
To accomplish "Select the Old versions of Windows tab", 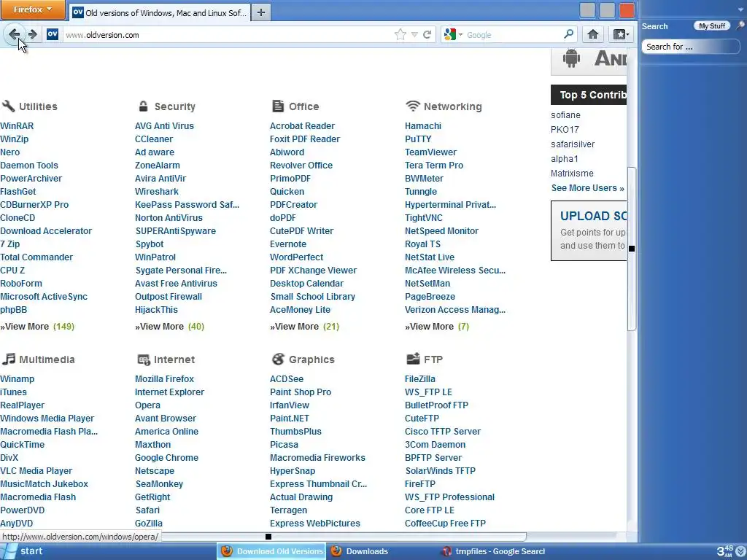I will pos(160,12).
